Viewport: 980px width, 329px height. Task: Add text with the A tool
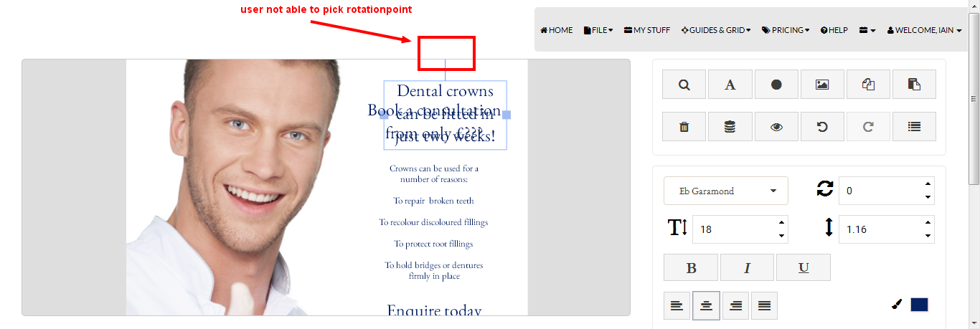click(x=730, y=85)
